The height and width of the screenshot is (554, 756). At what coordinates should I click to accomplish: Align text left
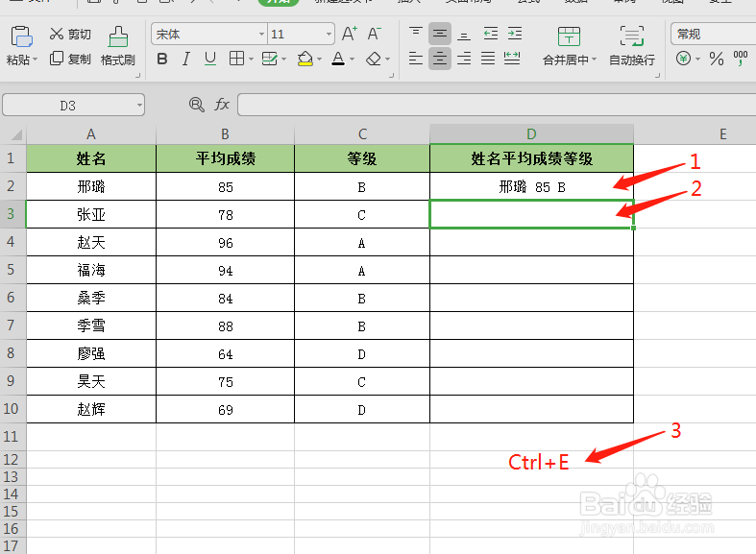coord(416,59)
